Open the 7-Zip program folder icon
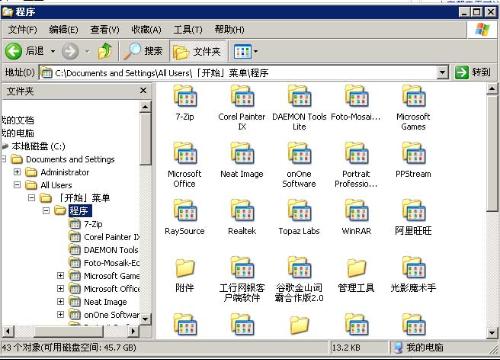500x360 pixels. click(185, 96)
